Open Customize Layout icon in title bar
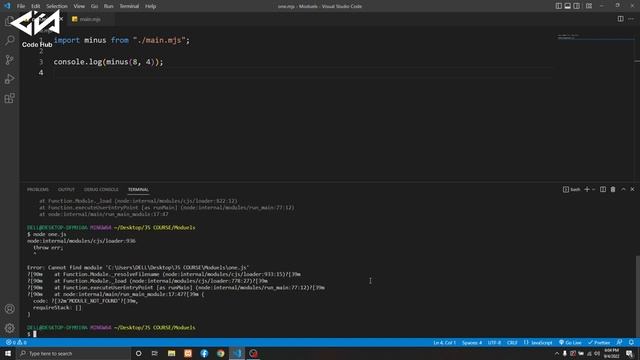This screenshot has height=360, width=640. click(589, 6)
